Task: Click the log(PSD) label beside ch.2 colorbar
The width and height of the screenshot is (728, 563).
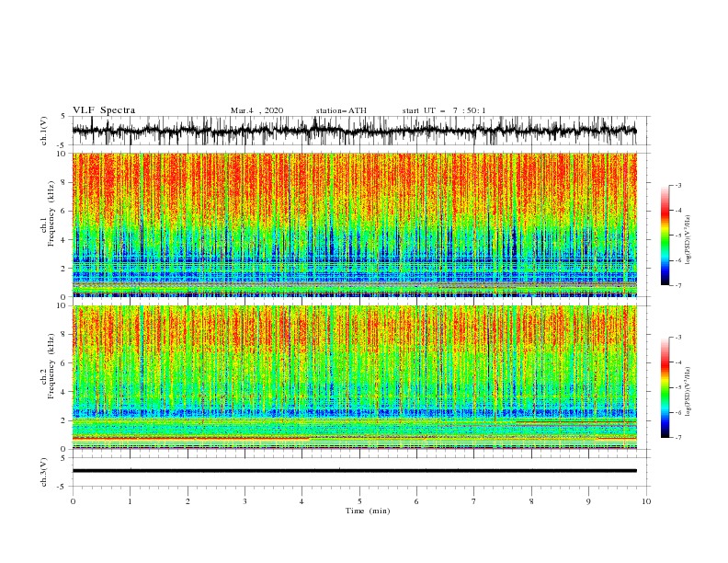Action: (x=688, y=392)
